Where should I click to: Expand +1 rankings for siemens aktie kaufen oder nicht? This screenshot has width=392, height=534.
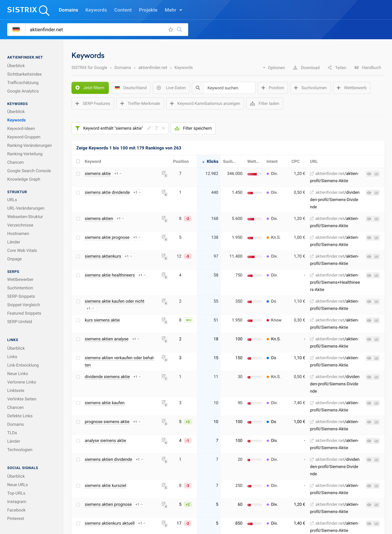pos(90,309)
